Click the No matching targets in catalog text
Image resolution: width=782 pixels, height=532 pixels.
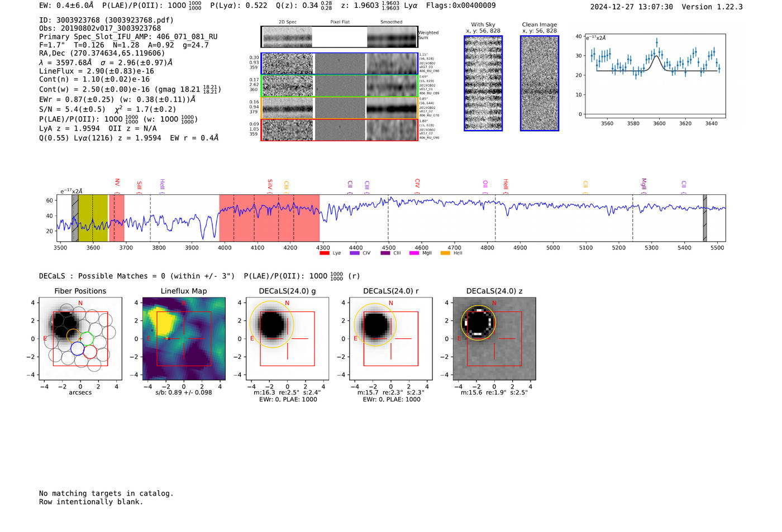[x=106, y=493]
